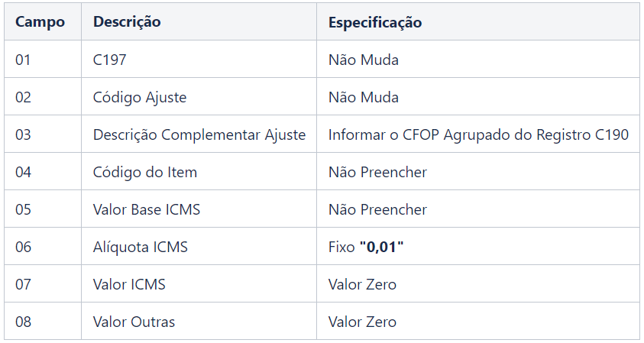Select Valor Zero in the Valor Outras row
The width and height of the screenshot is (644, 343).
click(x=362, y=322)
